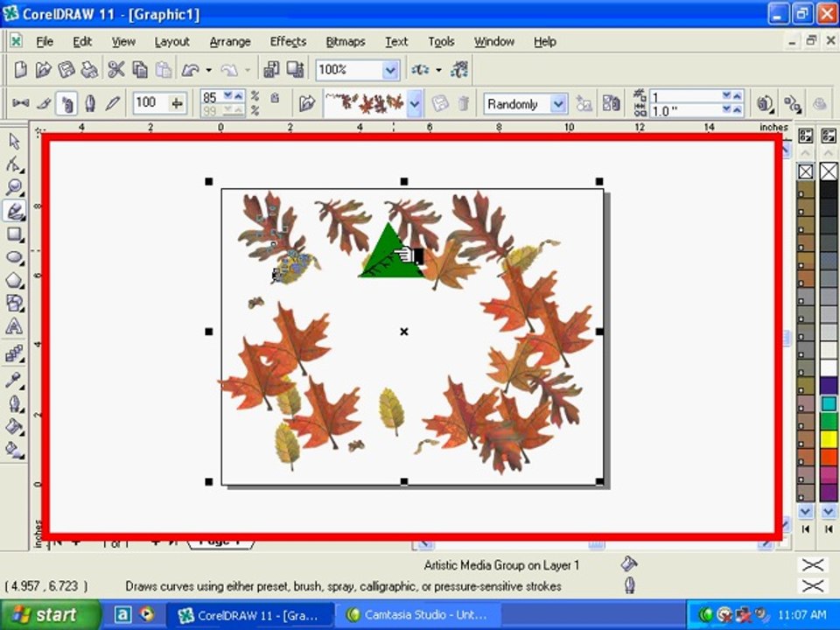Open the Corel online icon at toolbar end

click(x=459, y=70)
